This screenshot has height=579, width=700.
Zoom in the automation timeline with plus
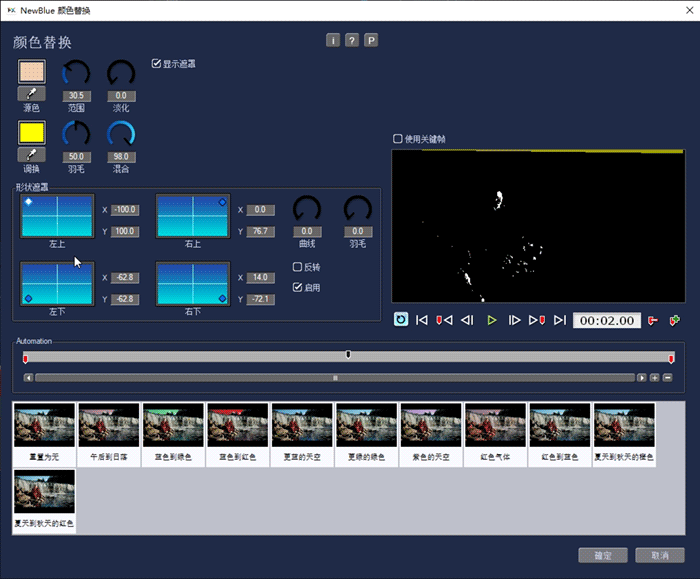coord(654,378)
